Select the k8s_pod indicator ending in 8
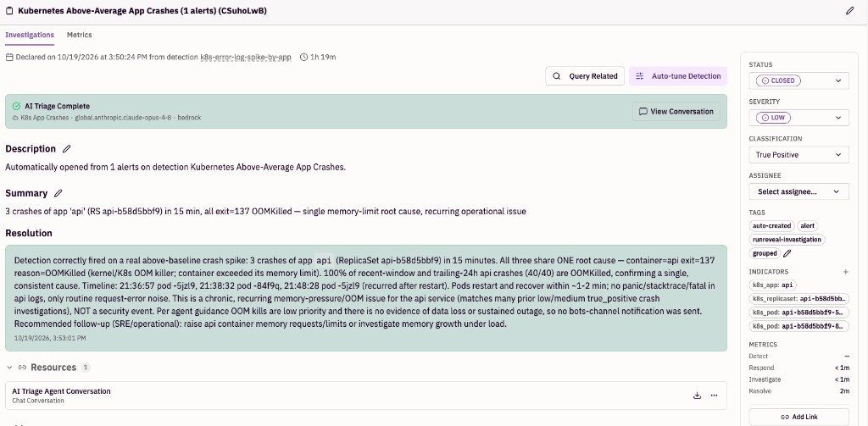This screenshot has width=868, height=426. click(798, 326)
